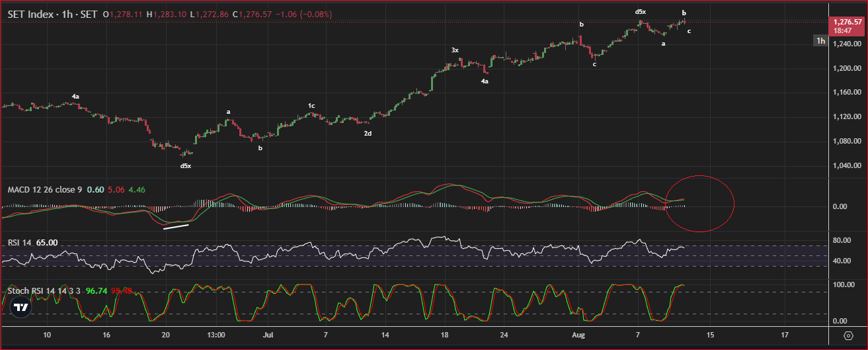
Task: Select the 2d wave label on chart
Action: click(x=368, y=134)
